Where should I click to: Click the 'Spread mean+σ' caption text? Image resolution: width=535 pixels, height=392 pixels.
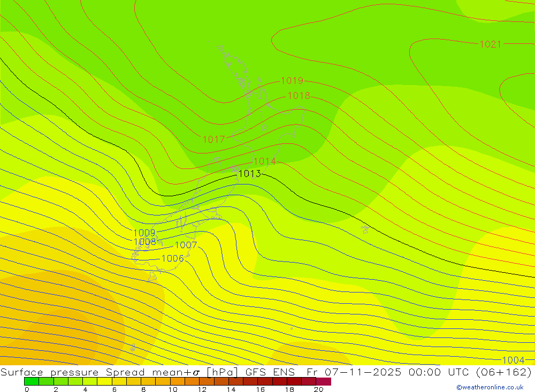(x=152, y=372)
